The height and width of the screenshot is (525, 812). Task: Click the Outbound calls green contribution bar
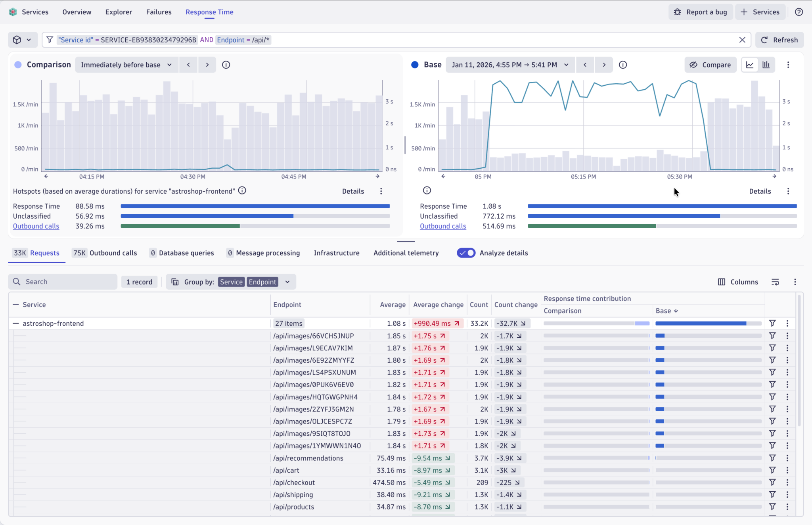coord(180,226)
